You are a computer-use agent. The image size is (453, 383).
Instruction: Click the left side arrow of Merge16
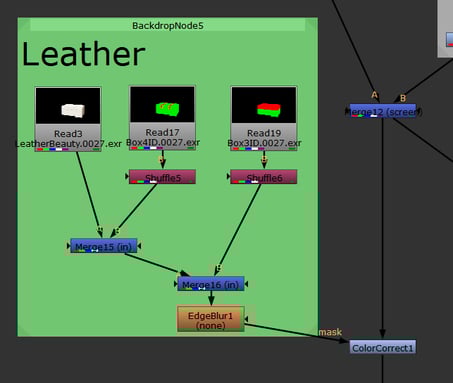[175, 284]
